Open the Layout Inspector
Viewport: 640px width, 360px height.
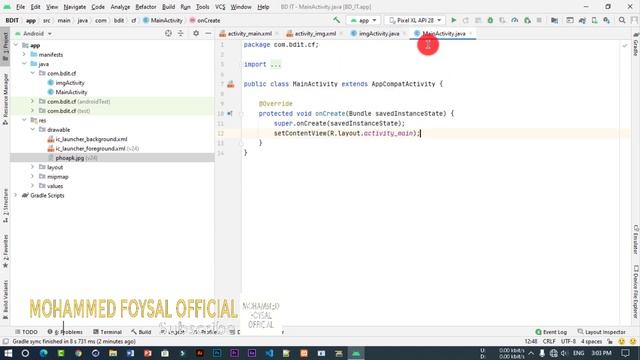601,332
